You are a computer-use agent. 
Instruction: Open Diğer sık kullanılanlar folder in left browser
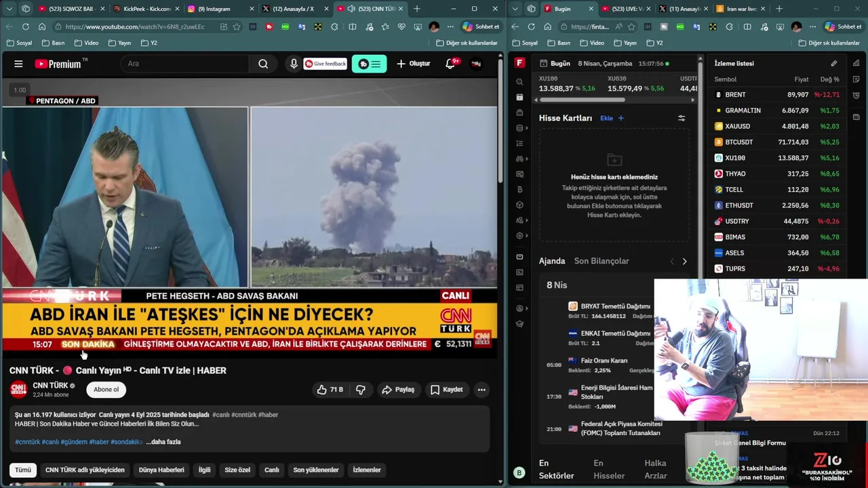pos(466,43)
